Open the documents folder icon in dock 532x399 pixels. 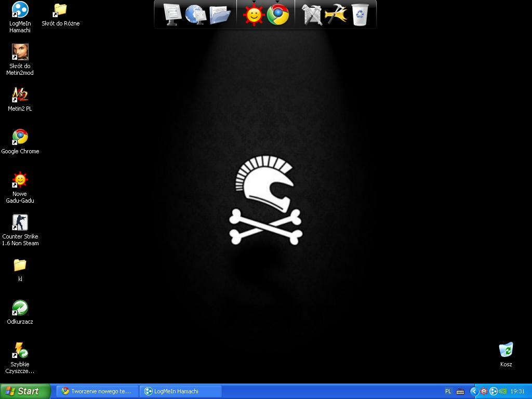pos(220,15)
